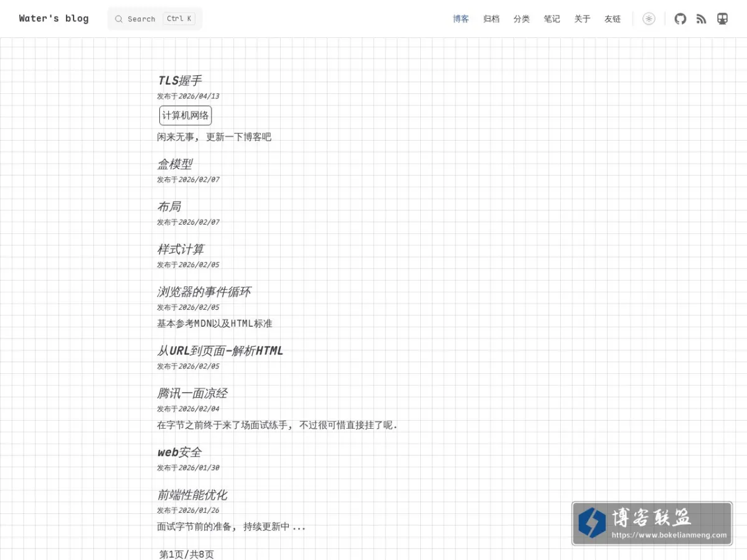Open the TLS握手 post
This screenshot has height=560, width=747.
(x=180, y=80)
